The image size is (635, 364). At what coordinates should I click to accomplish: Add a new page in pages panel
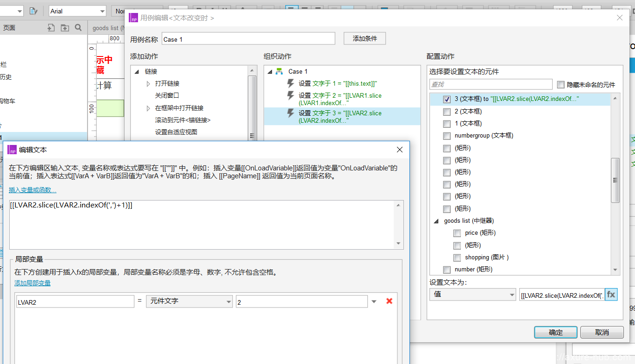point(51,28)
